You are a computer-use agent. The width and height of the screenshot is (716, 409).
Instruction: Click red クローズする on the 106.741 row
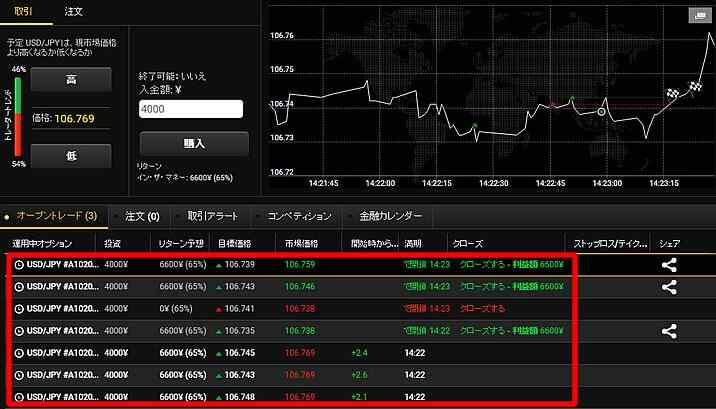click(482, 309)
